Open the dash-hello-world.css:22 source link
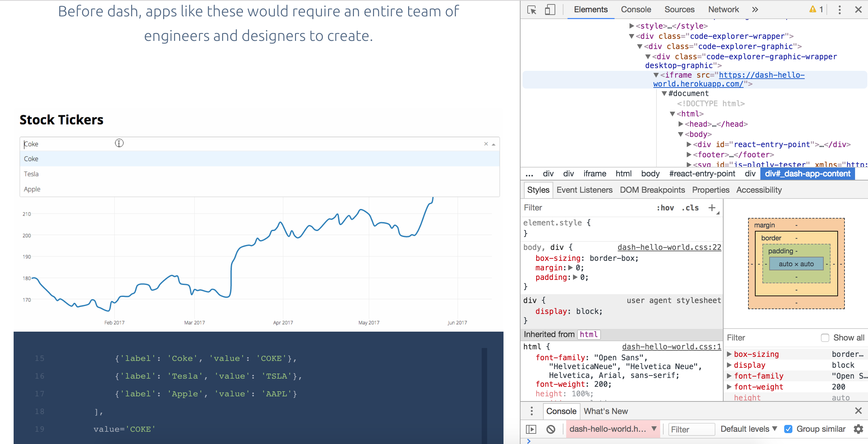Viewport: 868px width, 444px height. [x=669, y=247]
